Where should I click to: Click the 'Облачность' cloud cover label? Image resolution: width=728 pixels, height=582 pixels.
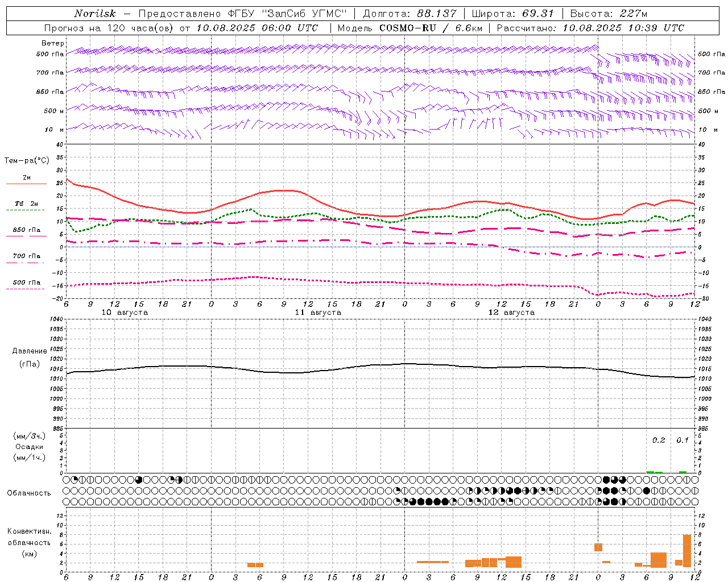point(29,493)
